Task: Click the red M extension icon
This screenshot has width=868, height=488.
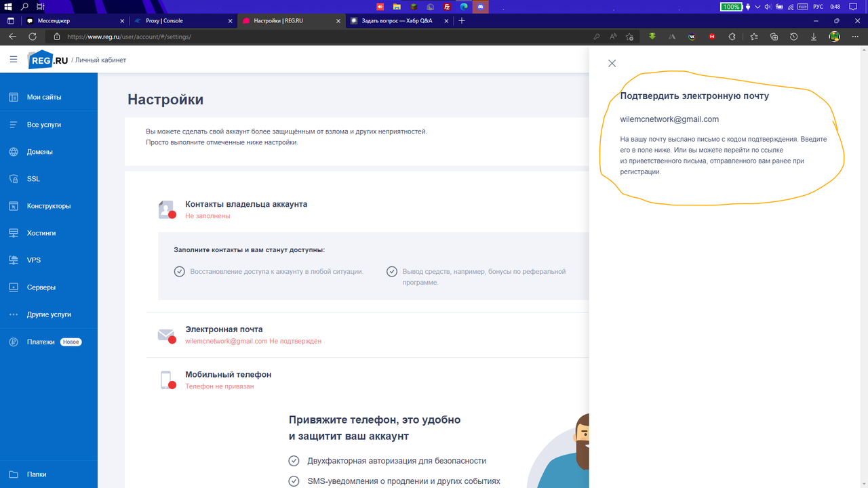Action: point(712,37)
